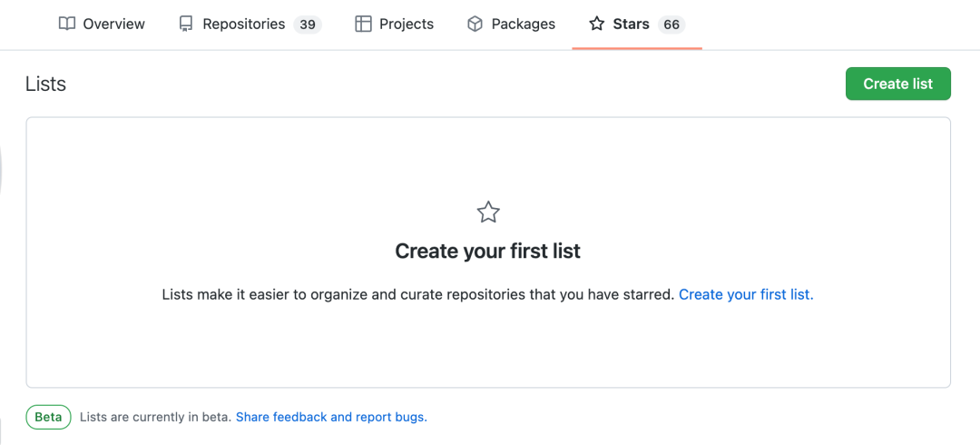
Task: Click the green Create list button
Action: [x=898, y=84]
